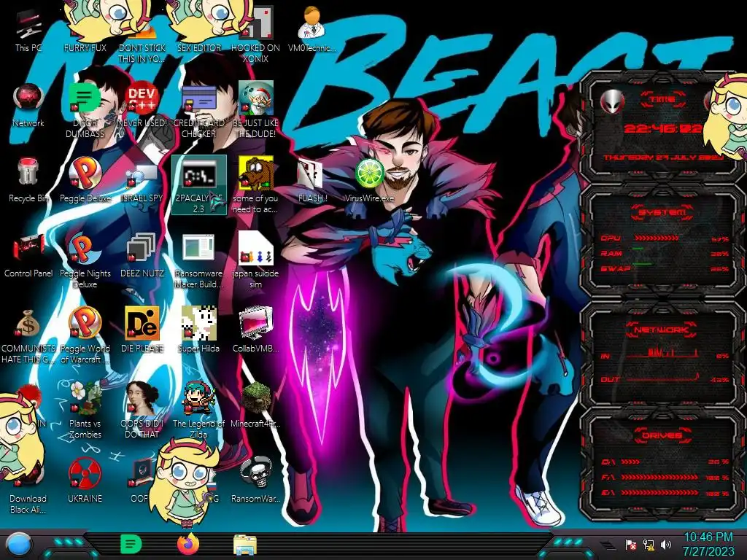Open the CollabVMB... monitor icon
Image resolution: width=747 pixels, height=560 pixels.
point(255,330)
